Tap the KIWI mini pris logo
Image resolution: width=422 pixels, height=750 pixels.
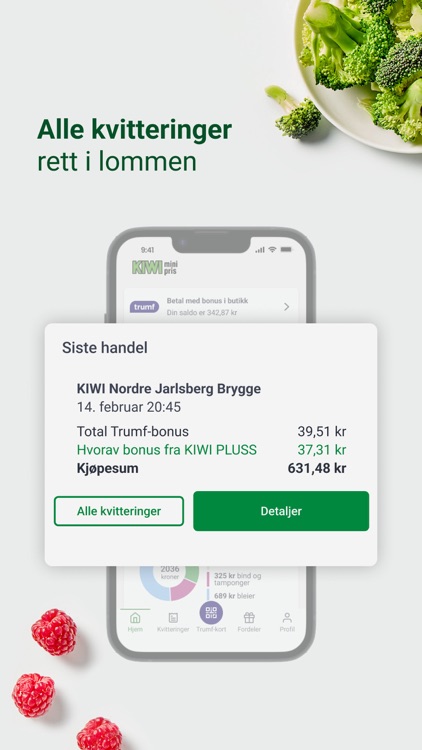[x=155, y=268]
